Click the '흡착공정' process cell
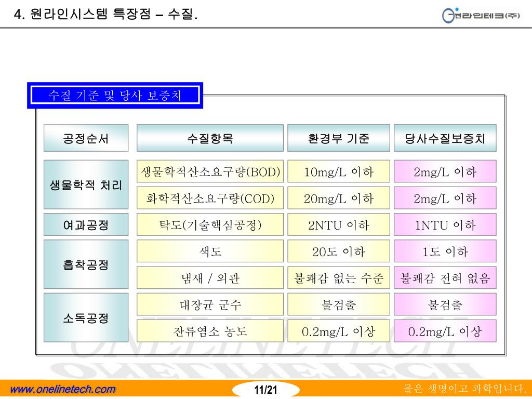Viewport: 532px width, 399px height. tap(86, 264)
